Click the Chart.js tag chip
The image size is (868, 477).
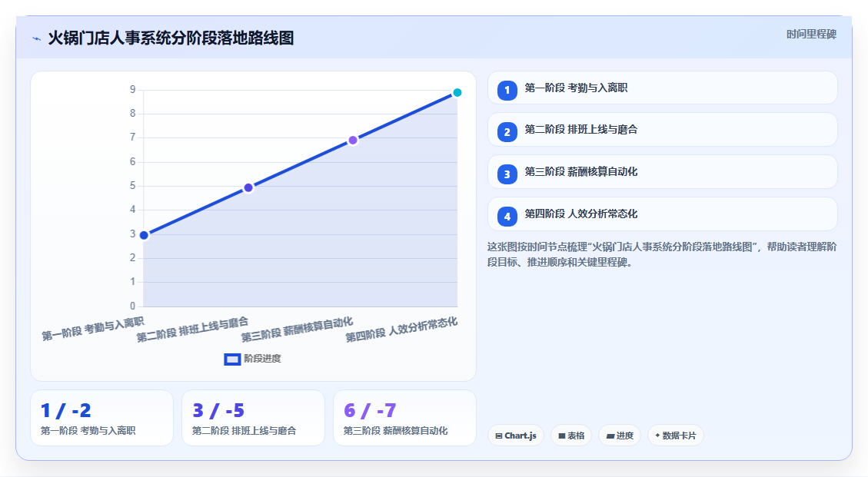coord(516,436)
